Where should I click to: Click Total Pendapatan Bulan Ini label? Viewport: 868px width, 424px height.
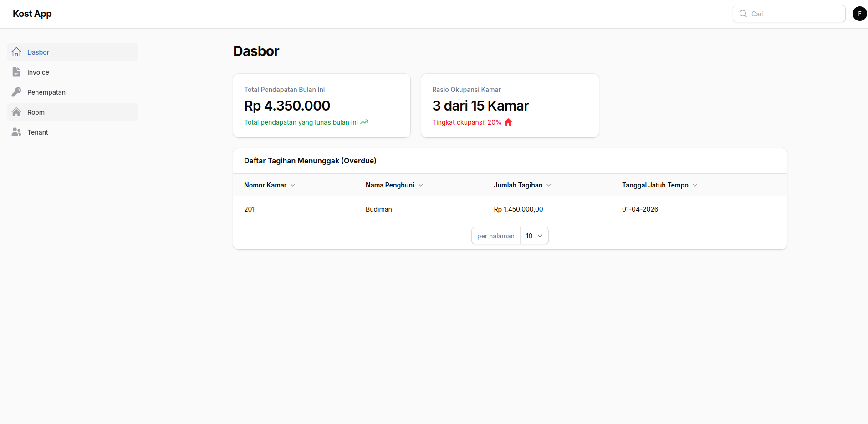point(284,90)
